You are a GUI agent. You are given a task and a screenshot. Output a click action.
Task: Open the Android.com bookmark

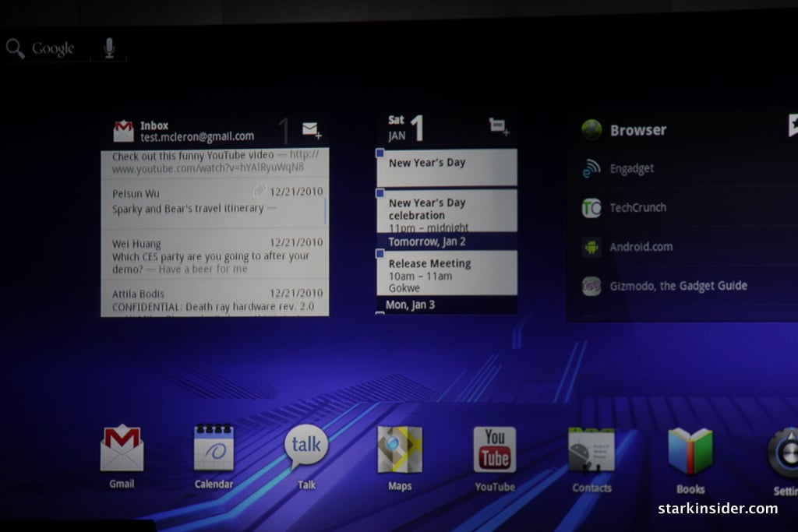(x=641, y=247)
